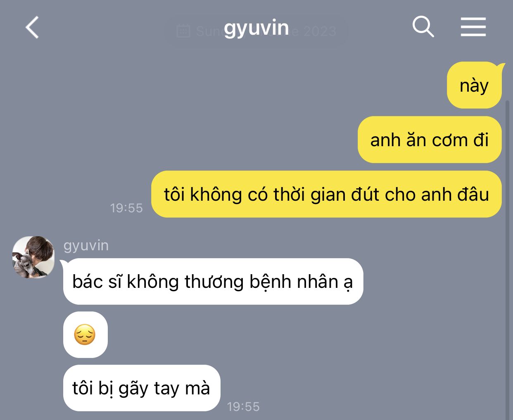Tap empty chat background beside emoji bubble
This screenshot has height=420, width=513.
pos(289,335)
